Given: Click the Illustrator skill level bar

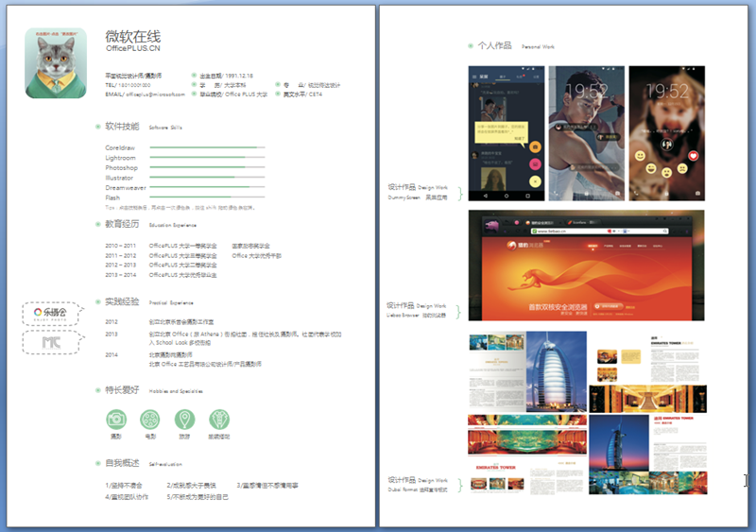Looking at the screenshot, I should click(207, 177).
